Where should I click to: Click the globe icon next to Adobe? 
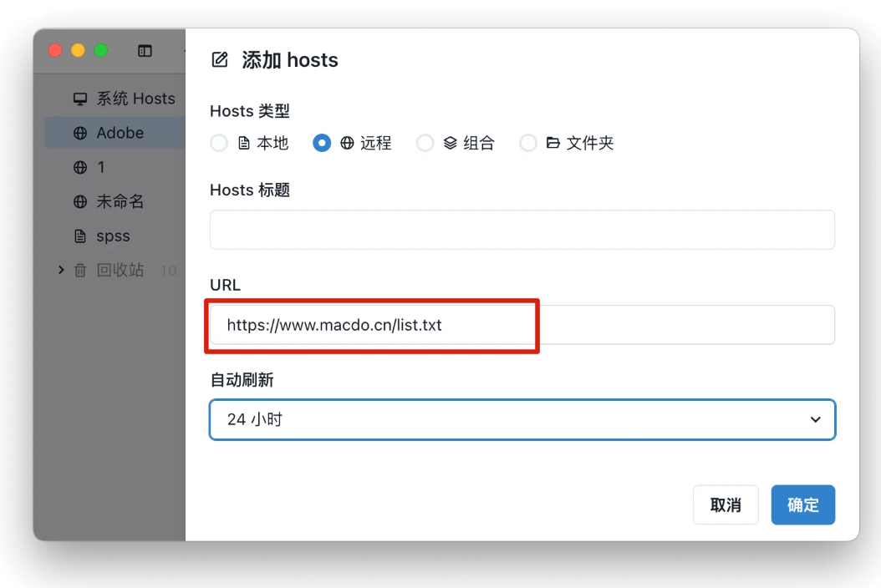pos(80,133)
